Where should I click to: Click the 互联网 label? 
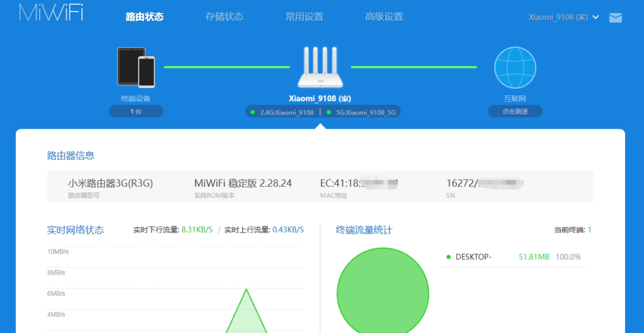515,99
